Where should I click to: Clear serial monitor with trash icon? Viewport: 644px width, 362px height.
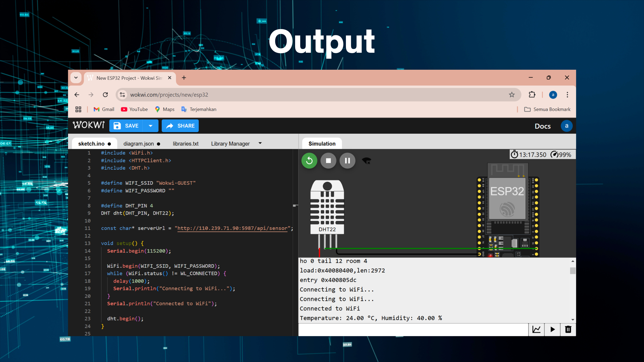pos(568,330)
